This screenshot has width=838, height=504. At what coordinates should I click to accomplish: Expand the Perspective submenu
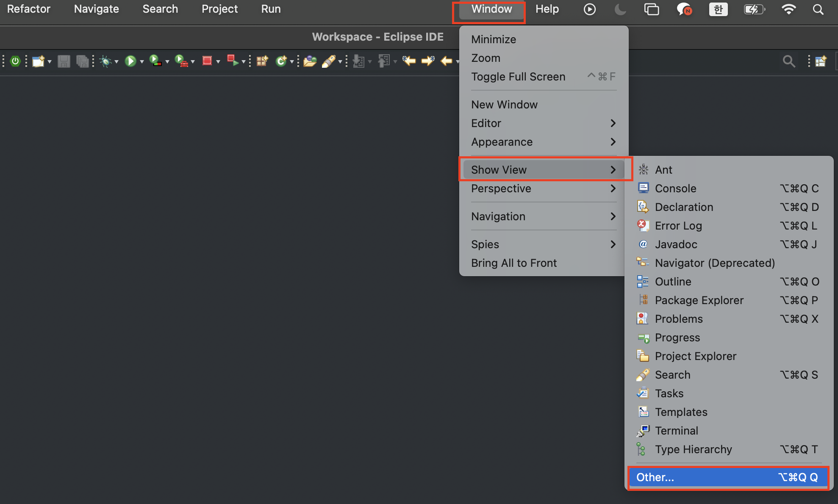(x=544, y=188)
